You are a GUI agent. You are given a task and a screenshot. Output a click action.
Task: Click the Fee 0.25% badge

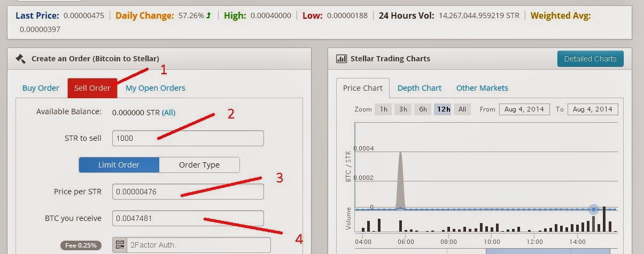click(81, 245)
